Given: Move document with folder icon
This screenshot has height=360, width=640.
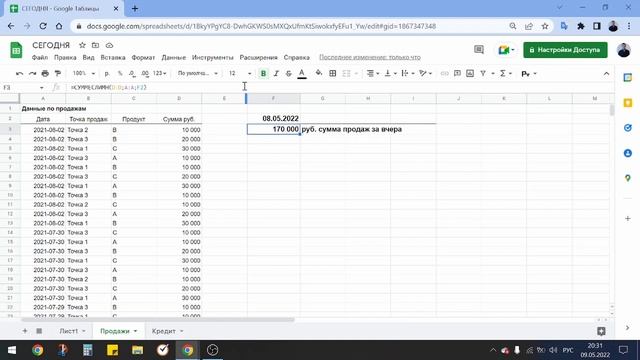Looking at the screenshot, I should [96, 45].
